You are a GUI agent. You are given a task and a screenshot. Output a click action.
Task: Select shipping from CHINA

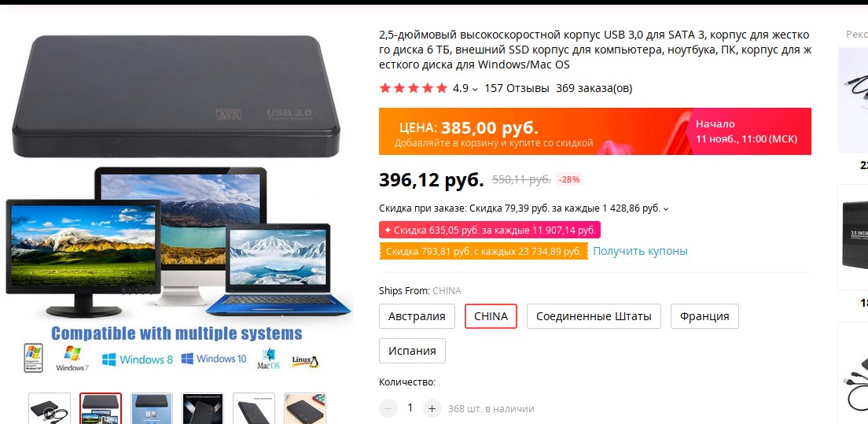click(491, 316)
